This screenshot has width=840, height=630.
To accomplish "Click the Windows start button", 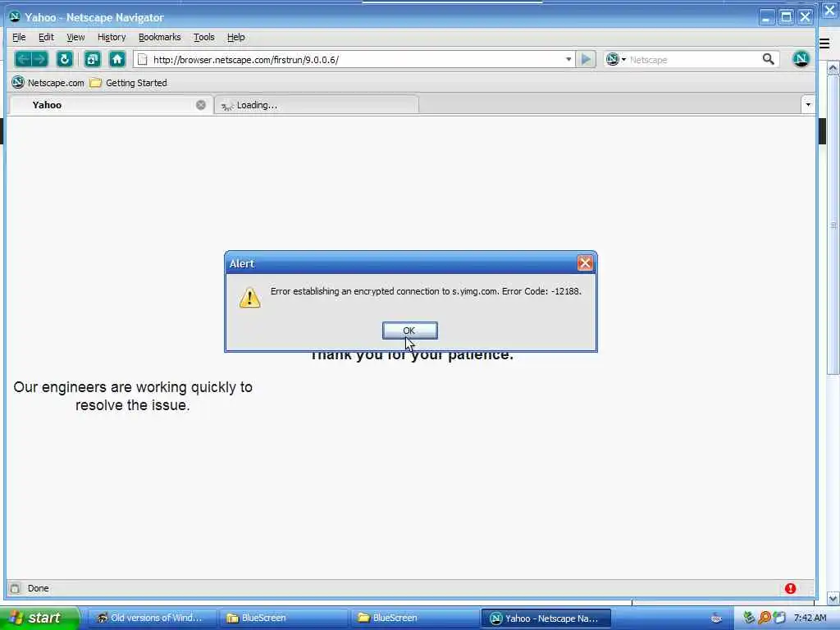I will (39, 618).
